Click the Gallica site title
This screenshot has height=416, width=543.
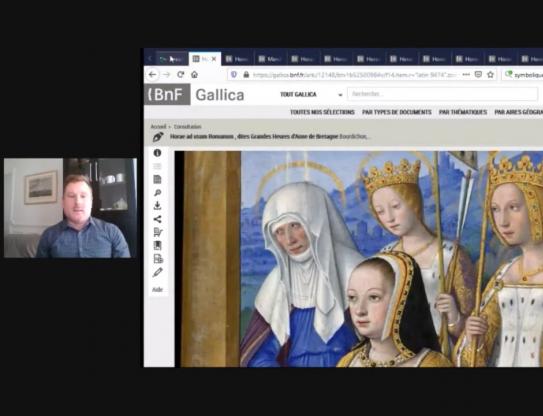[220, 95]
